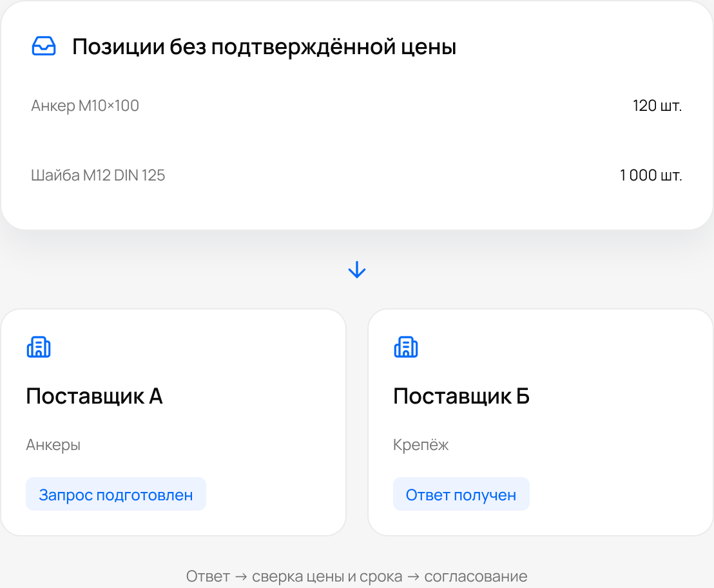The image size is (714, 588).
Task: Click the Анкер М10×100 row label
Action: click(85, 106)
